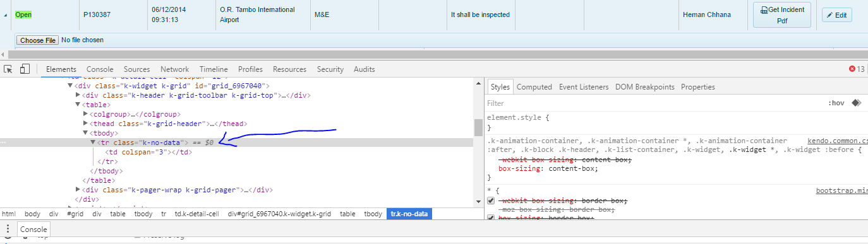The width and height of the screenshot is (868, 244).
Task: Open the Timeline tab
Action: [214, 69]
